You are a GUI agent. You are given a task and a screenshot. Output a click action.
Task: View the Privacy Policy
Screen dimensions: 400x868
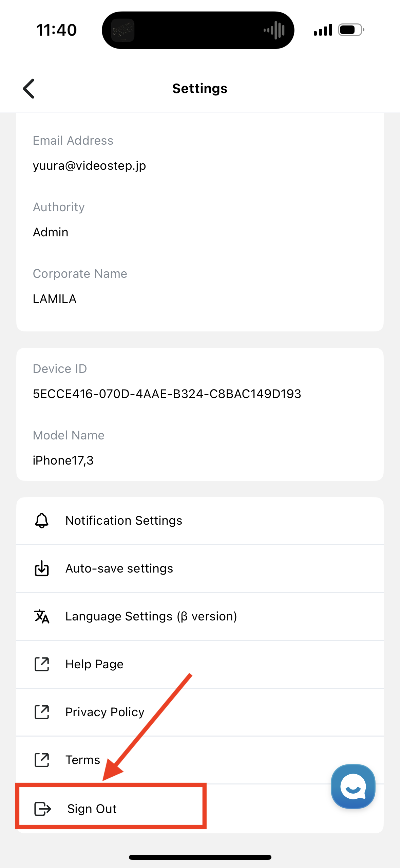point(105,712)
